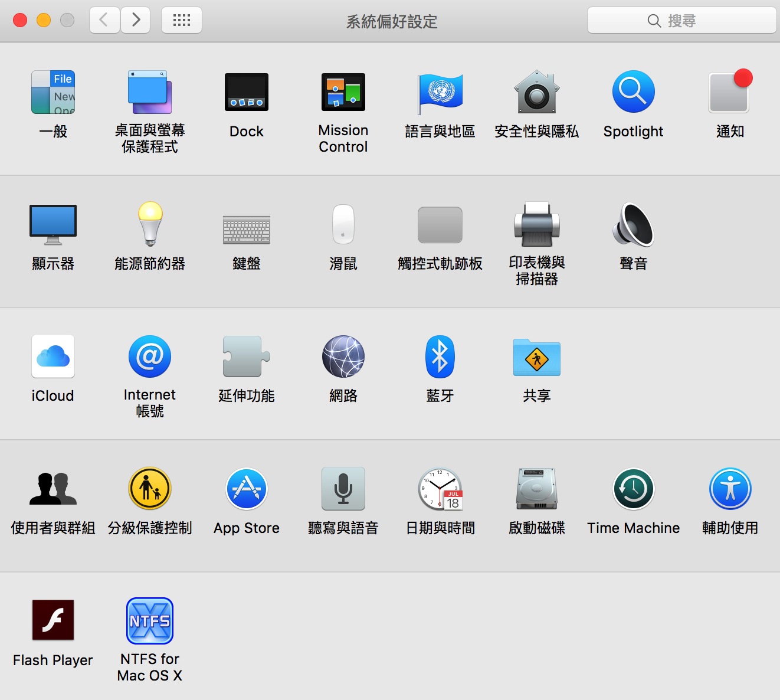Open 啟動磁碟 startup disk icon
Screen dimensions: 780x700
pos(537,489)
